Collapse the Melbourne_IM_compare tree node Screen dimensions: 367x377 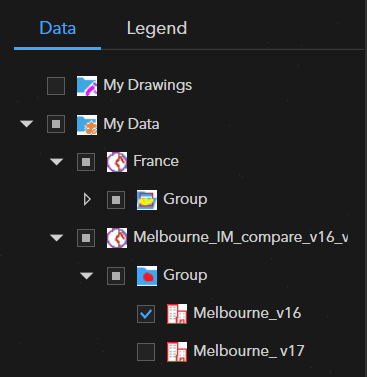tap(57, 238)
